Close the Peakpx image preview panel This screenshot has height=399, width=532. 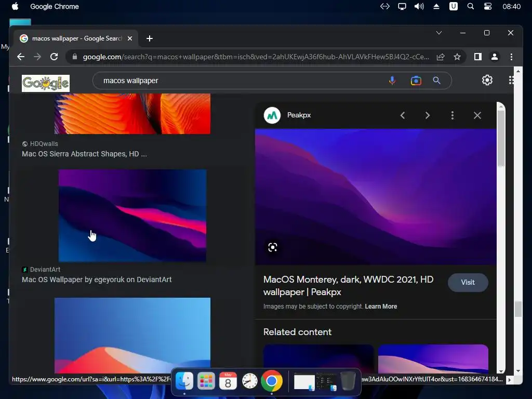point(477,115)
